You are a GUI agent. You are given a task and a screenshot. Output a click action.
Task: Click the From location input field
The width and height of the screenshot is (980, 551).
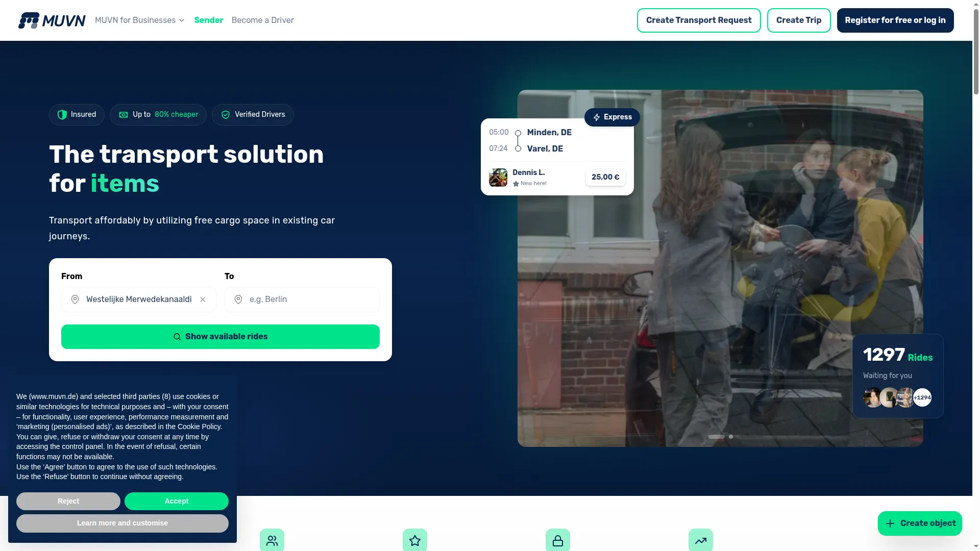(139, 299)
